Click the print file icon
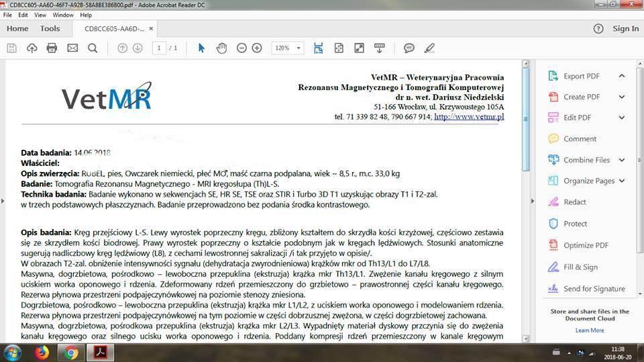644x362 pixels. tap(52, 48)
